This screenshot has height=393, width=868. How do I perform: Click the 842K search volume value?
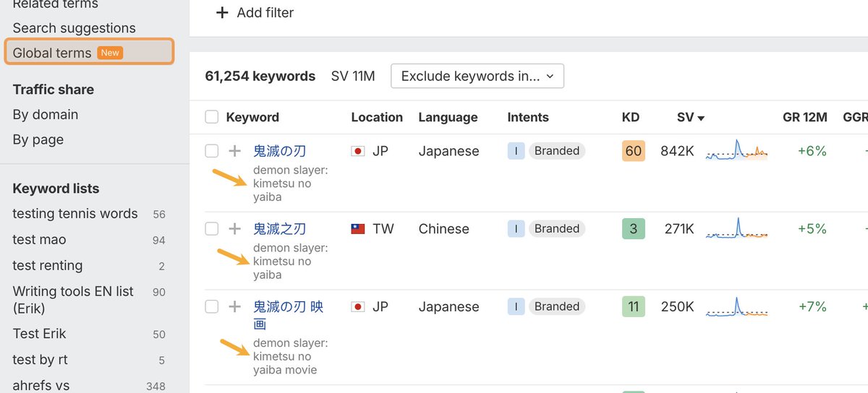[677, 151]
